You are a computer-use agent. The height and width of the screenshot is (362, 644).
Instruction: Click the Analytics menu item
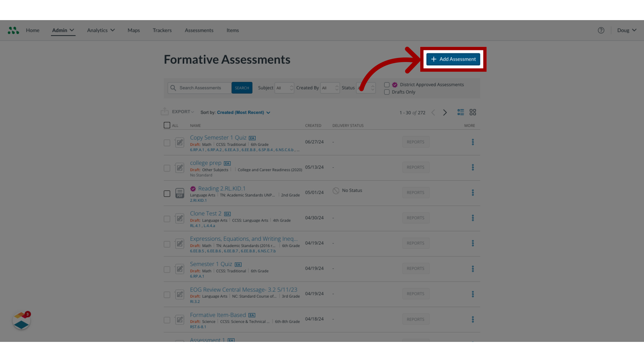[100, 30]
